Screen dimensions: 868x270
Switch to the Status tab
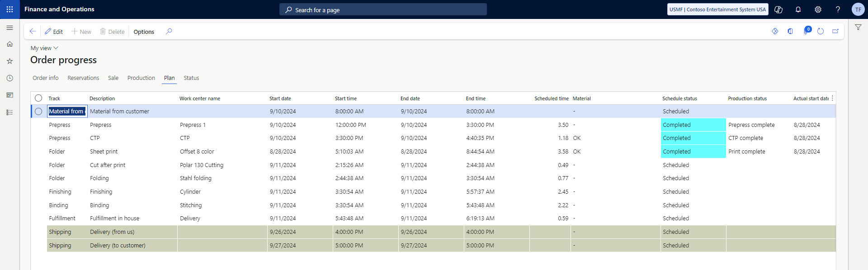click(x=191, y=78)
